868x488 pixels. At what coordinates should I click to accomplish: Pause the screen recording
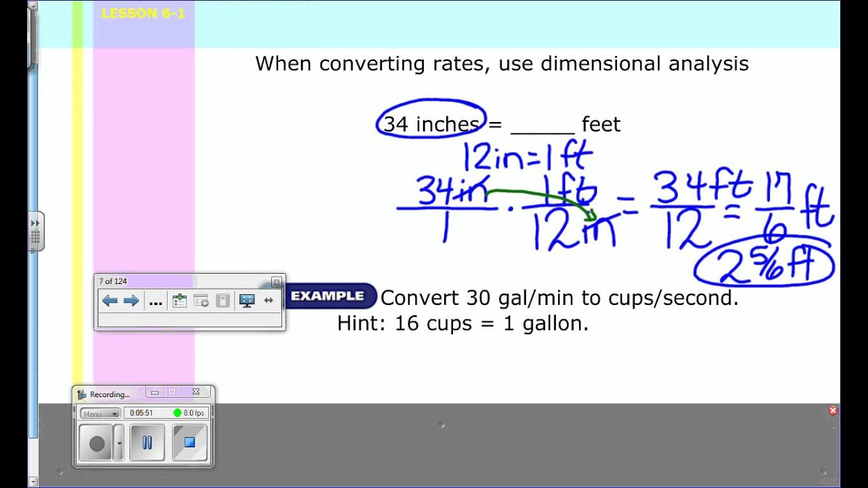click(x=147, y=443)
